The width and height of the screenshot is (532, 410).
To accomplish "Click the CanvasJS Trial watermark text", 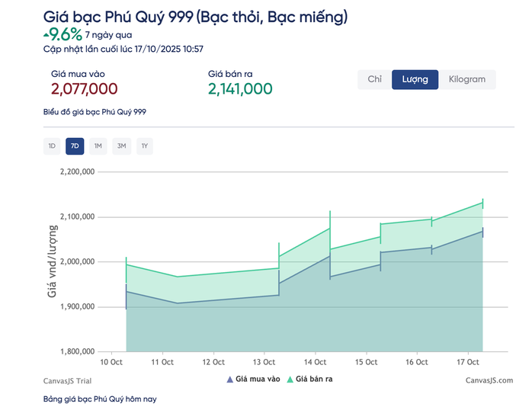I will 66,380.
